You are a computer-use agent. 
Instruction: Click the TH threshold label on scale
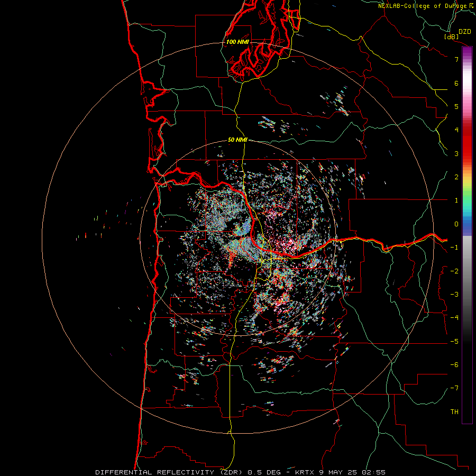coord(454,412)
